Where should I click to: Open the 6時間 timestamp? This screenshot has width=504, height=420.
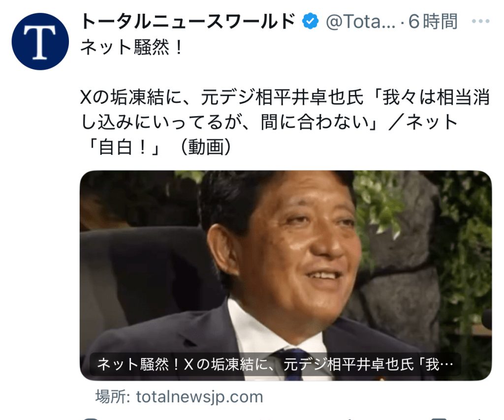433,22
